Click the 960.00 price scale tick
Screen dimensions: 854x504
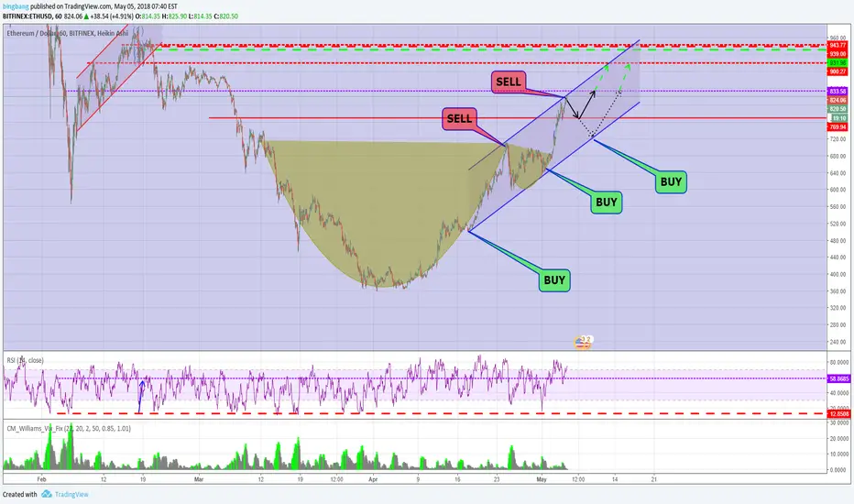coord(838,38)
